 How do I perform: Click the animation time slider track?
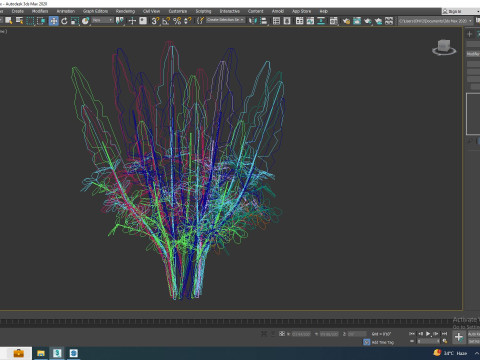point(227,322)
